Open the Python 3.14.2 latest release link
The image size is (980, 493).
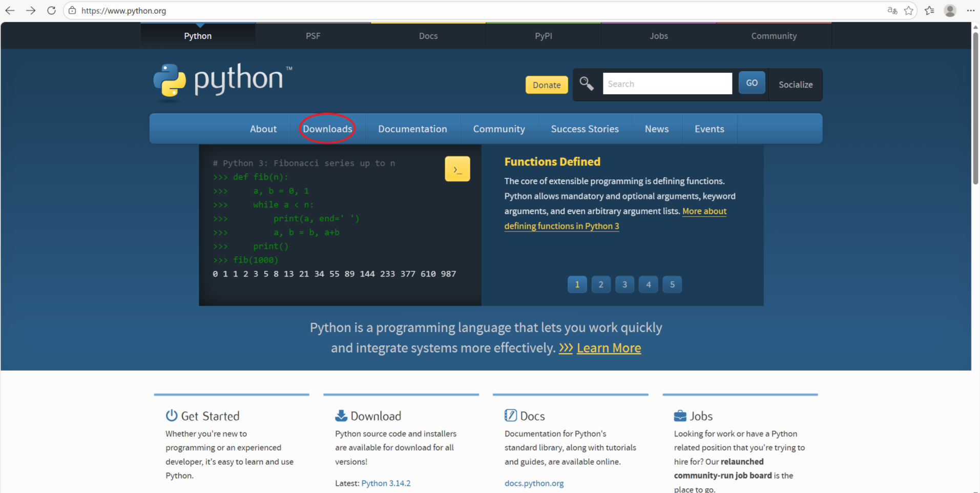click(386, 483)
